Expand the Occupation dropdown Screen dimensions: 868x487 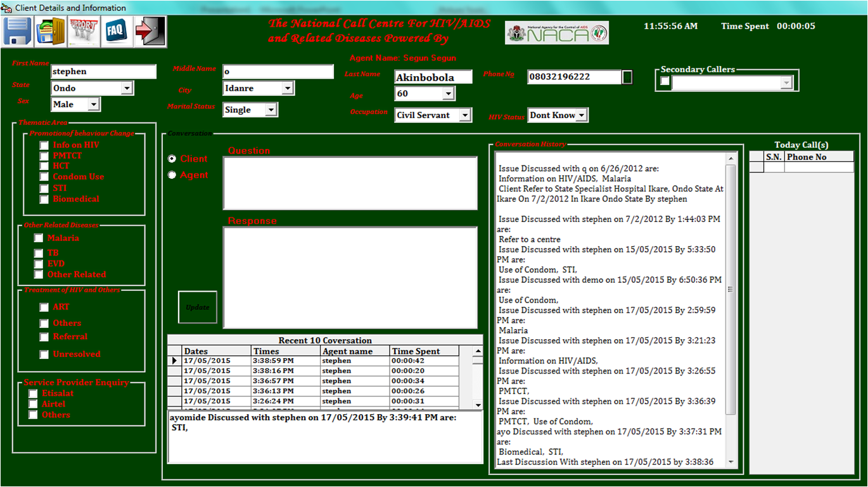point(465,115)
